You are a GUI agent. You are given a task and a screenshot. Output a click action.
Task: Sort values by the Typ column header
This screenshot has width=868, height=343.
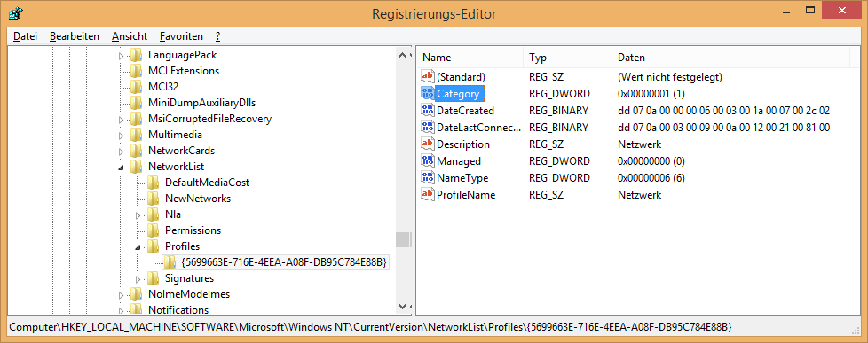[567, 58]
